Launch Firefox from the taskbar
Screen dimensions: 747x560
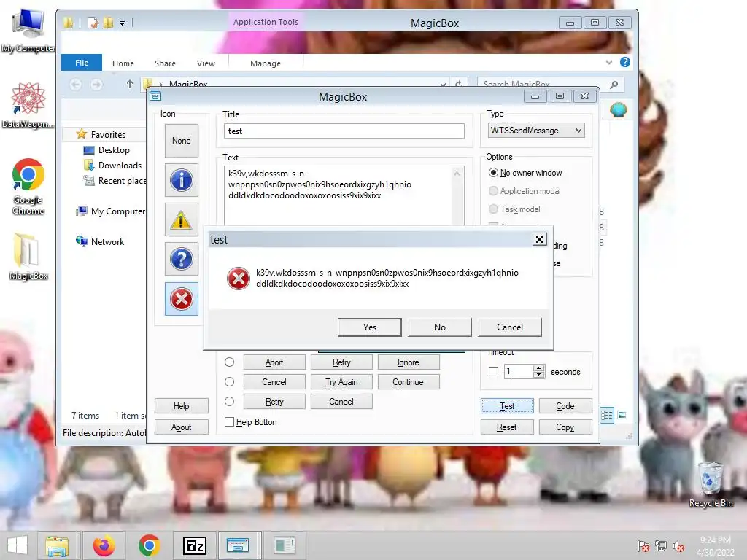pos(104,545)
